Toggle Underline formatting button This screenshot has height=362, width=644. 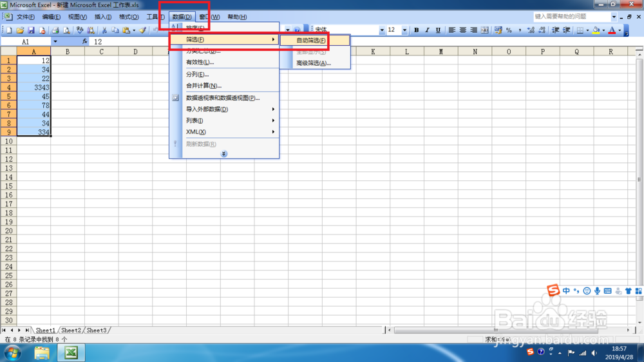[x=438, y=30]
